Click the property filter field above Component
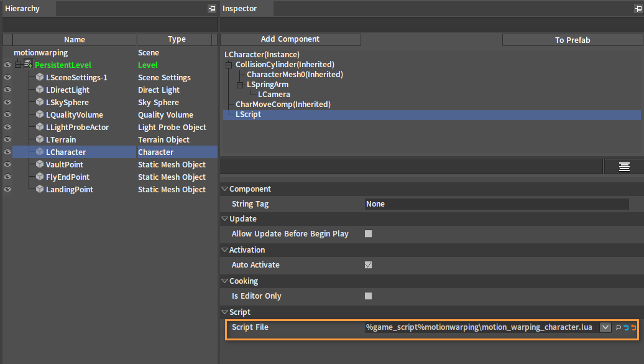The image size is (644, 364). (x=412, y=167)
